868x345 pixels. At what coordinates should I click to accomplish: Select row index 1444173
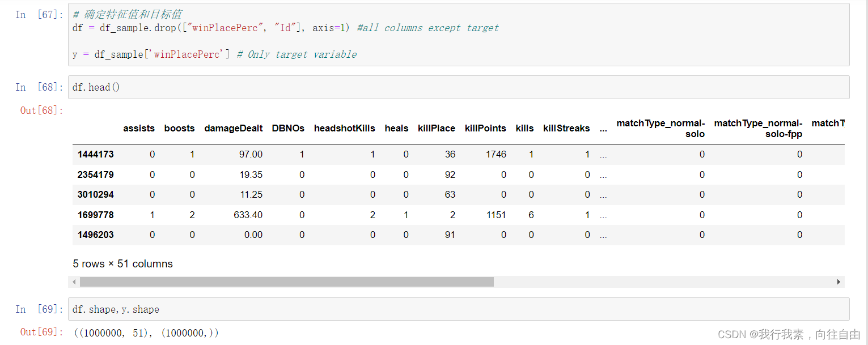[96, 154]
